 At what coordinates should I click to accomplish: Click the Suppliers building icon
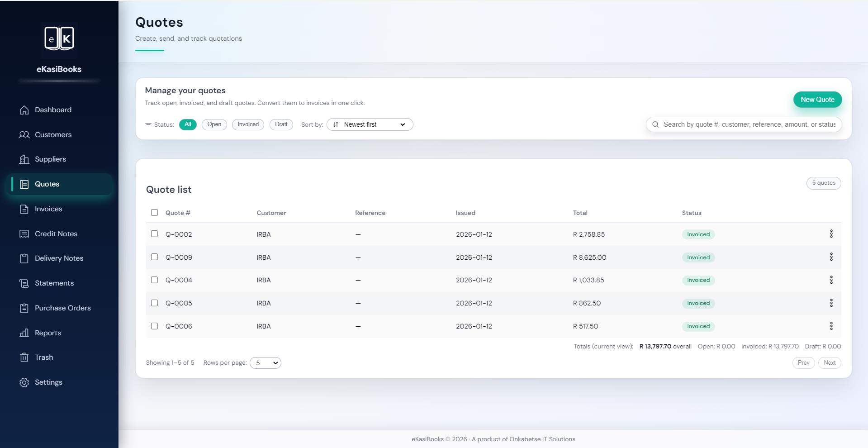pyautogui.click(x=24, y=159)
